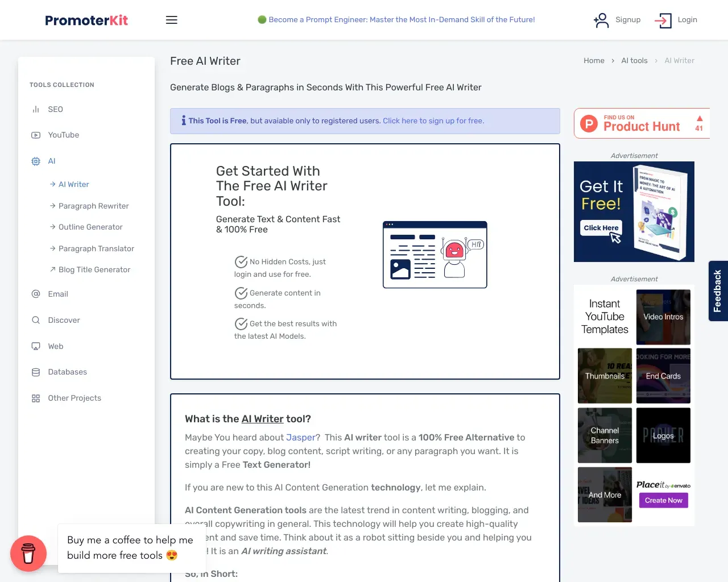Click the Other Projects grid icon
Viewport: 728px width, 582px height.
coord(36,398)
